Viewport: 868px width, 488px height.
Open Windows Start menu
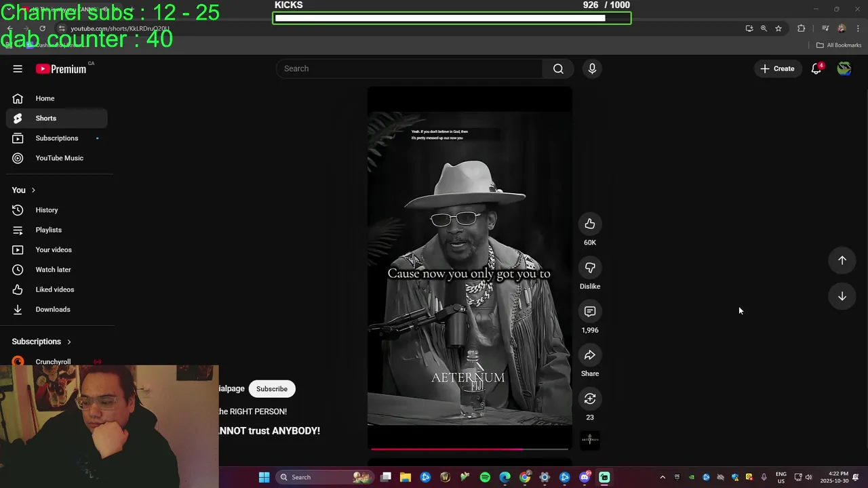pos(264,477)
